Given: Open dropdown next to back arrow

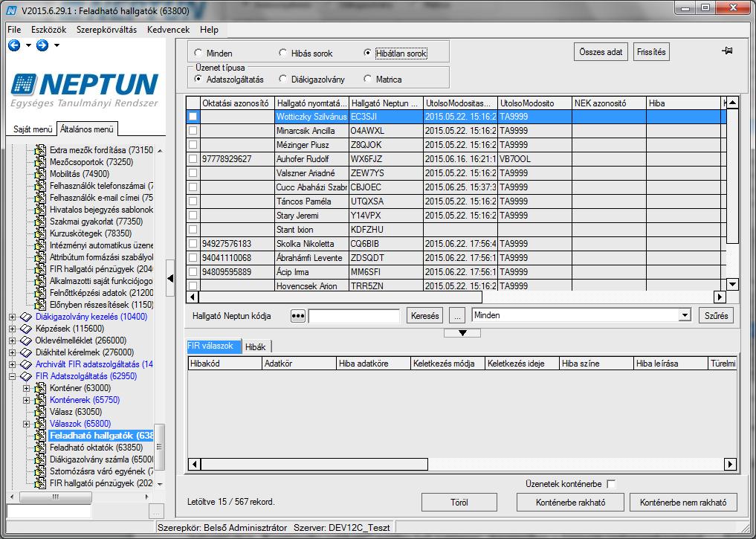Looking at the screenshot, I should point(28,45).
